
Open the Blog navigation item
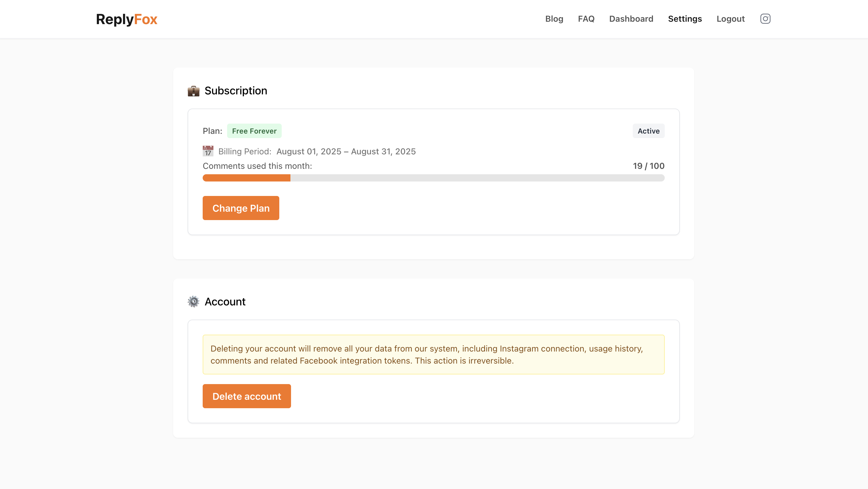click(554, 19)
